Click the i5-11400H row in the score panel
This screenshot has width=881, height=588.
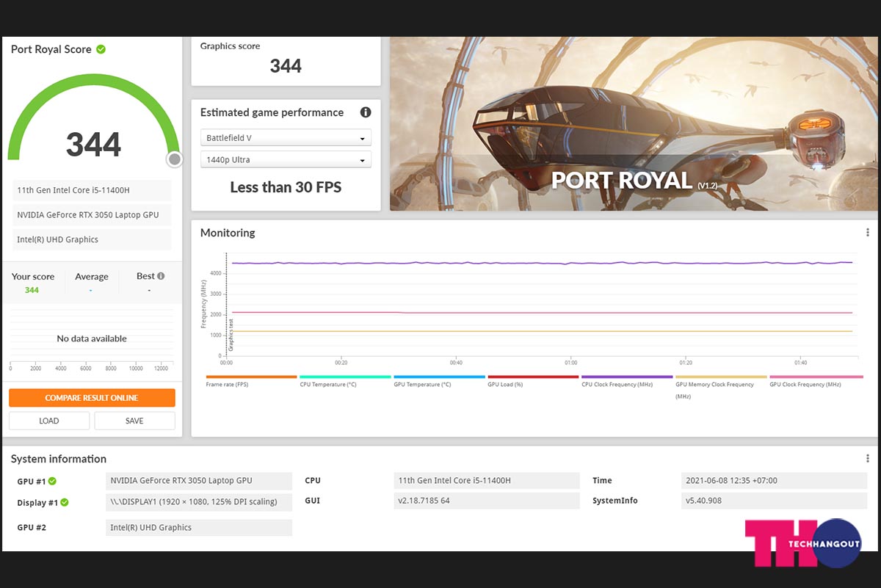click(92, 190)
